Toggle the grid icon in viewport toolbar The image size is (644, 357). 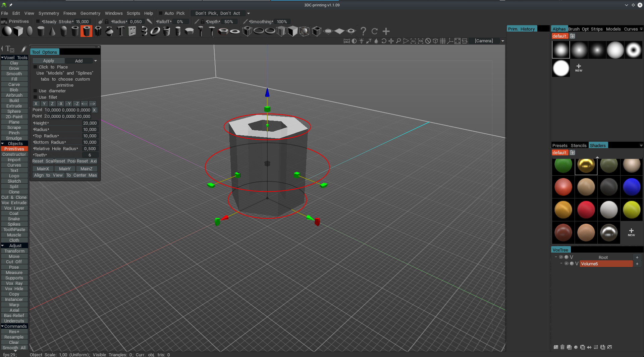[x=443, y=41]
